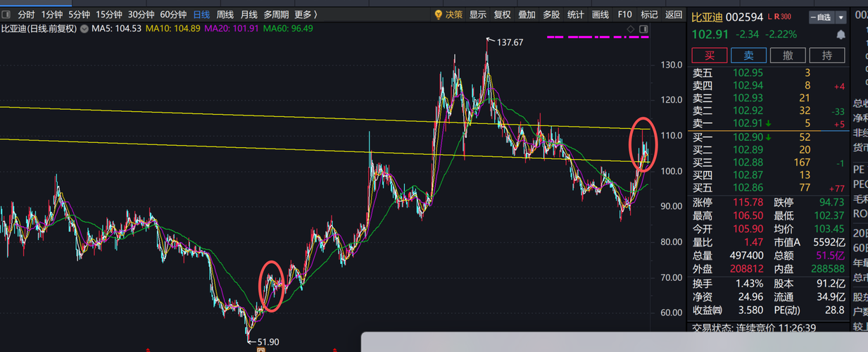The width and height of the screenshot is (868, 352).
Task: Select the 日线 daily chart tab
Action: click(201, 14)
